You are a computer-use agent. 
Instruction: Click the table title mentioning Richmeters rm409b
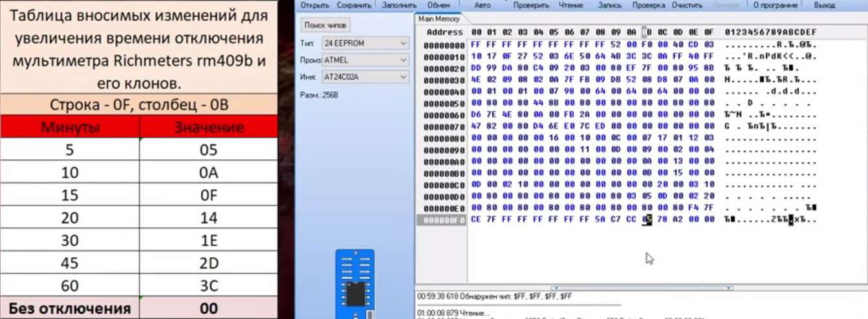click(139, 49)
